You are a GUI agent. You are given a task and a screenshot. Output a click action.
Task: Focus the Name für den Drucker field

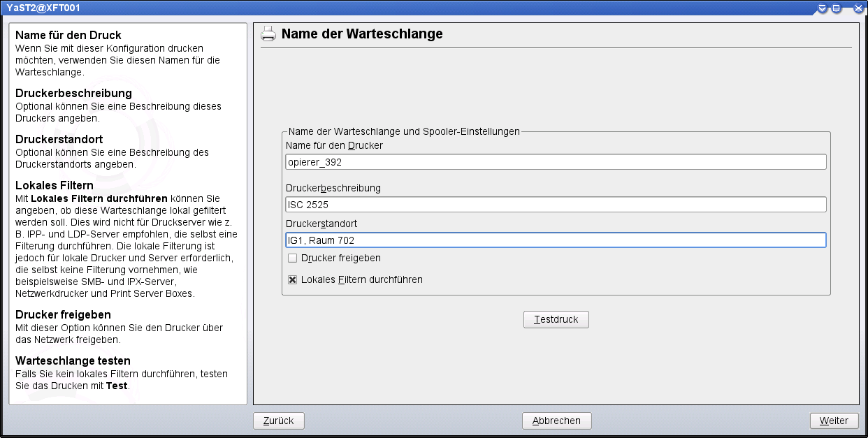(556, 162)
